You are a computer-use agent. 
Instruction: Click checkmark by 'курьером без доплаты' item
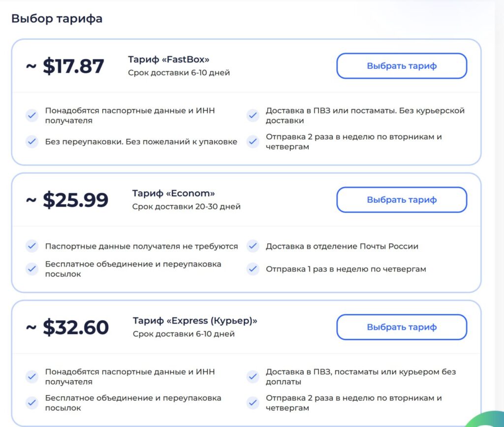pos(253,376)
